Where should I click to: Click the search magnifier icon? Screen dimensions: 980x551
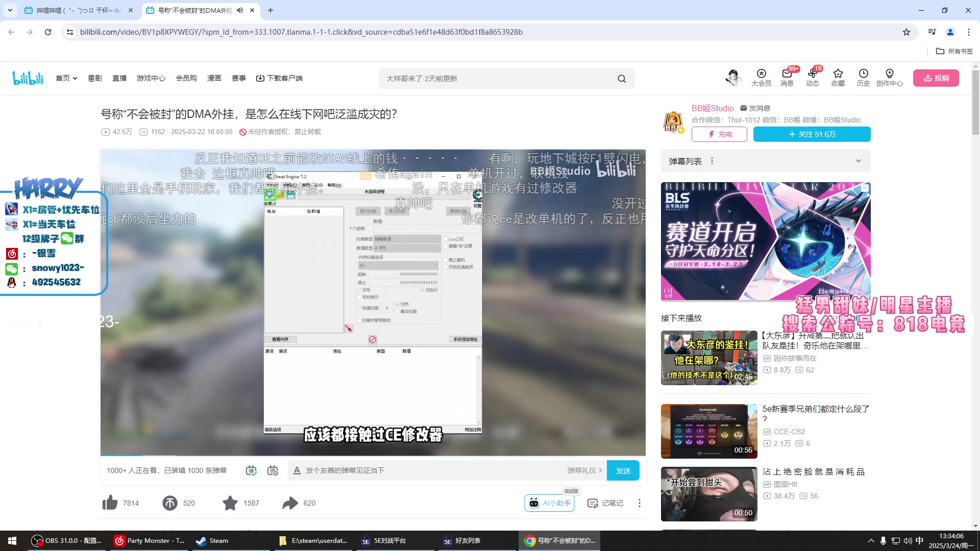coord(622,79)
